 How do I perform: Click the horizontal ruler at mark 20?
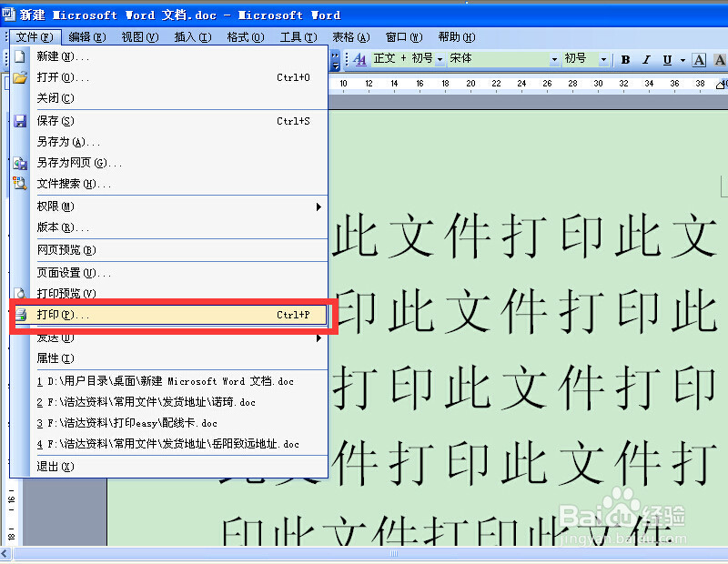(x=470, y=84)
